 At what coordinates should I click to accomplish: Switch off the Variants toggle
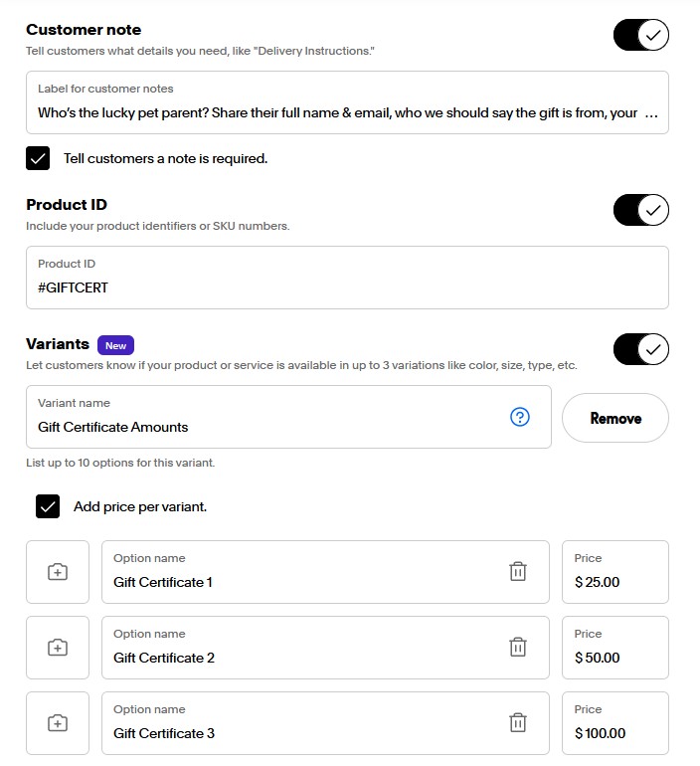641,349
